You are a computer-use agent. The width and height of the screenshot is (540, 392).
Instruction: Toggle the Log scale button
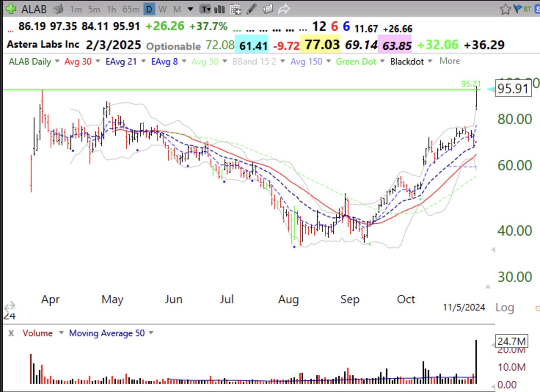(x=505, y=307)
